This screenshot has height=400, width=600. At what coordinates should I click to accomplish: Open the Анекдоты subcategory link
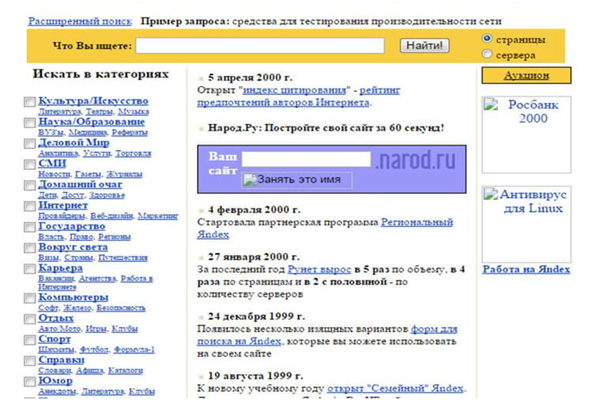coord(57,392)
